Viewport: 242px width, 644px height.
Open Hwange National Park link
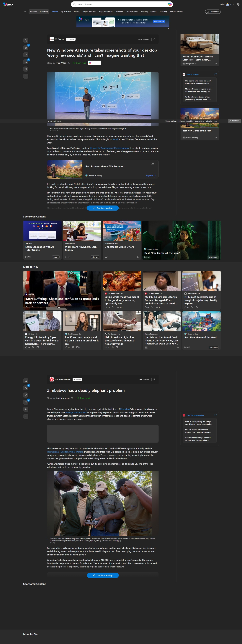(x=76, y=412)
